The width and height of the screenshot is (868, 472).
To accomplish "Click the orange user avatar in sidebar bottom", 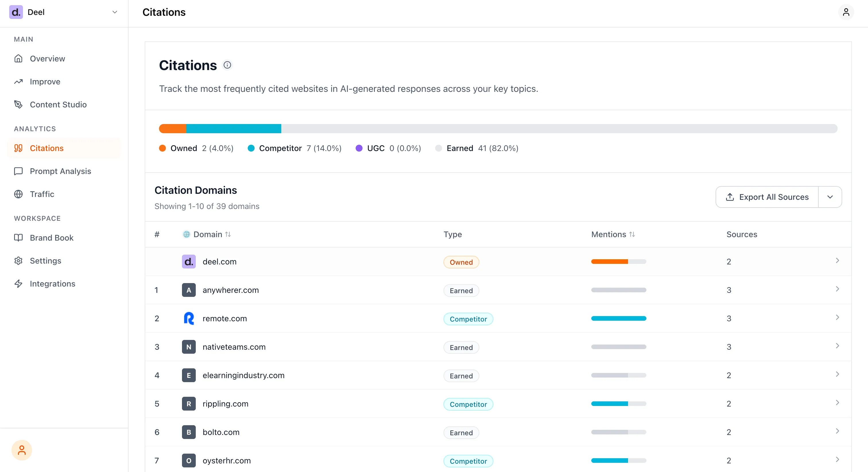I will (22, 450).
